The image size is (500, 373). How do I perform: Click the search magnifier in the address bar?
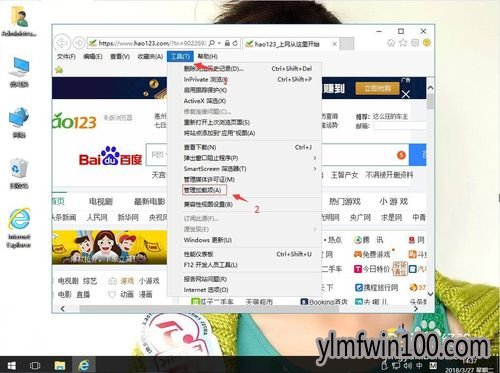pos(212,43)
